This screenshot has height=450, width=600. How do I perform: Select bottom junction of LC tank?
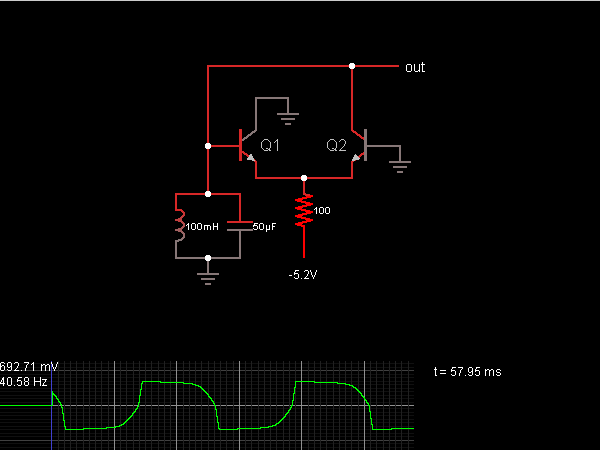(x=208, y=258)
